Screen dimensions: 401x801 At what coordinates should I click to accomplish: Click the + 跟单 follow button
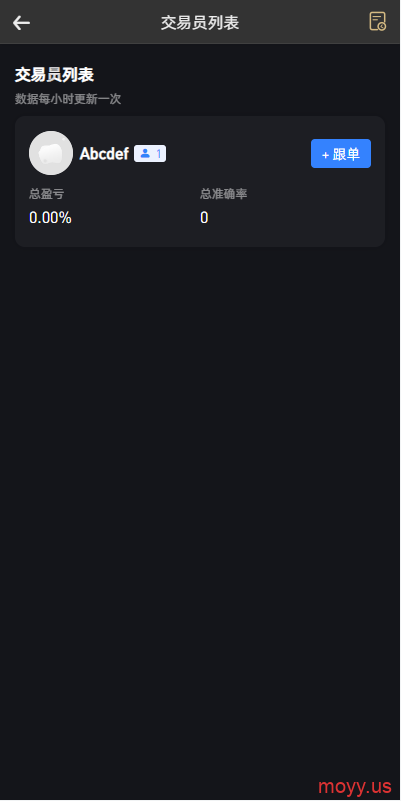pyautogui.click(x=341, y=154)
